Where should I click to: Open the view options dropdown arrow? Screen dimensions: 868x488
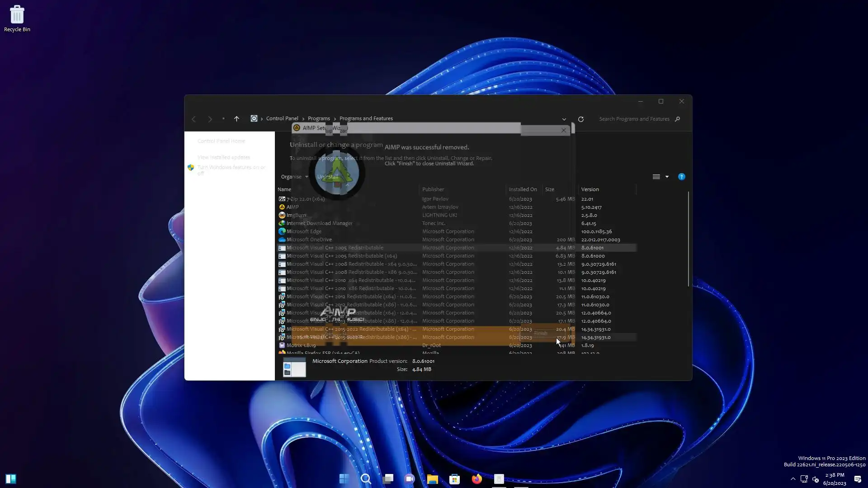pyautogui.click(x=667, y=177)
